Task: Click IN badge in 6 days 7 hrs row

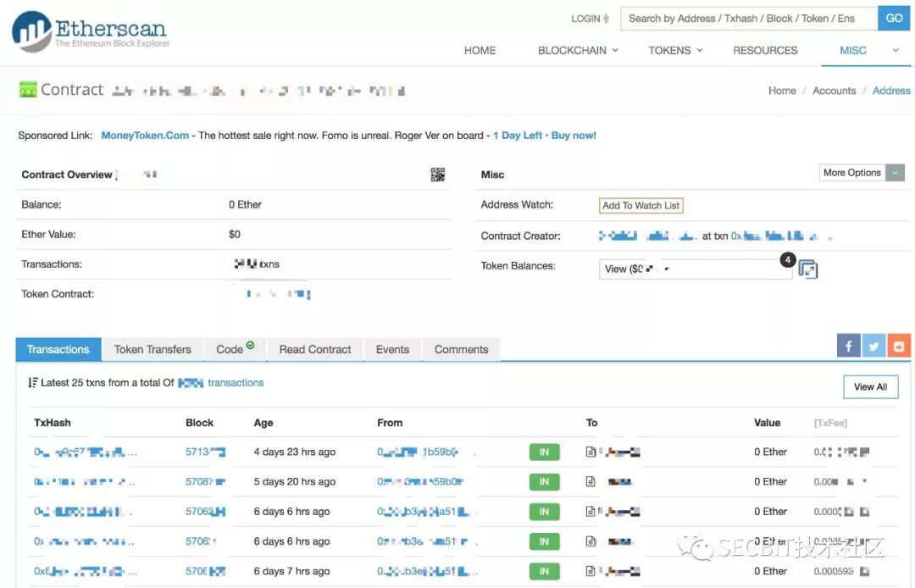Action: point(544,571)
